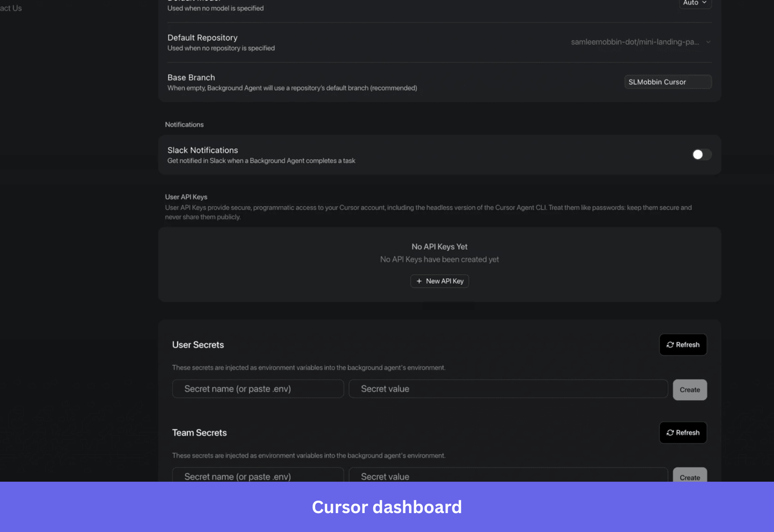Screen dimensions: 774x532
Task: Refresh the User Secrets list
Action: [x=683, y=345]
